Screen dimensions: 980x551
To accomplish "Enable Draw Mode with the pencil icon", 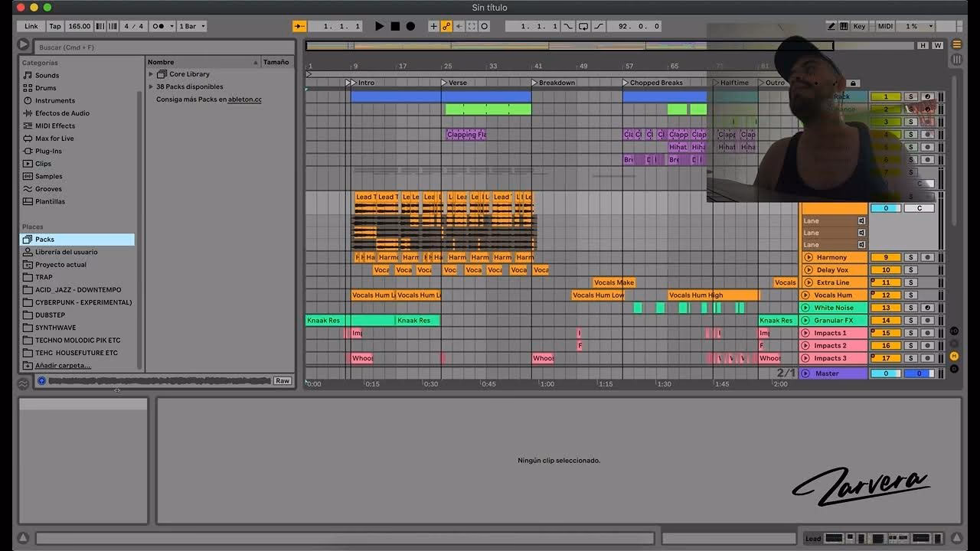I will point(831,25).
